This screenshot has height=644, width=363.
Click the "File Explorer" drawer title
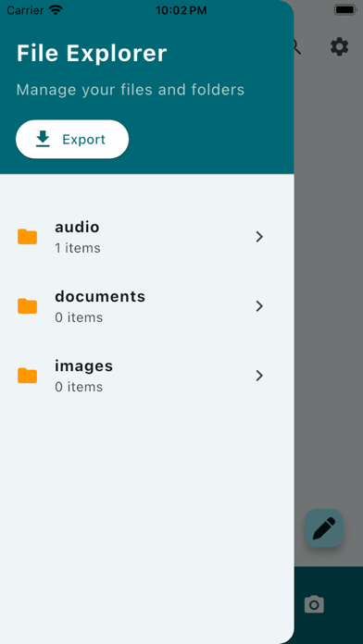[x=92, y=54]
